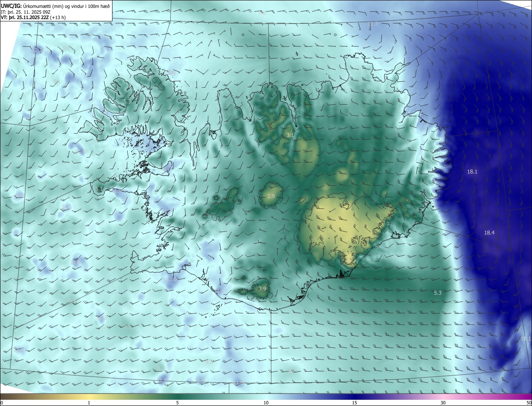532x406 pixels.
Task: Click the colour scale tick label '0'
Action: [2, 403]
